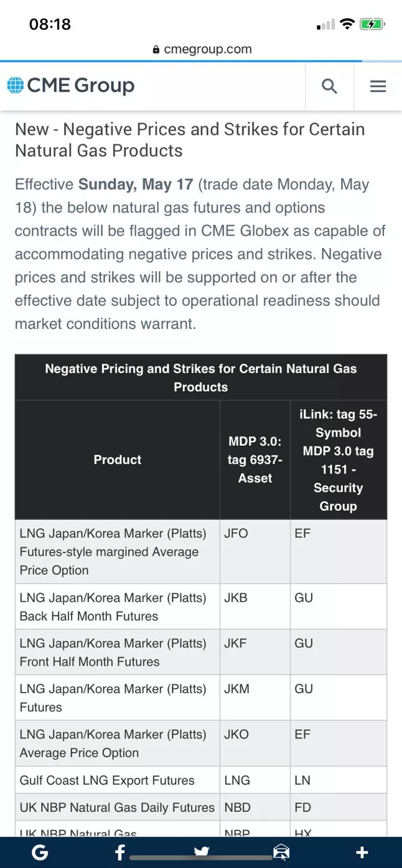Share page by email envelope icon
Viewport: 402px width, 868px height.
pyautogui.click(x=281, y=852)
